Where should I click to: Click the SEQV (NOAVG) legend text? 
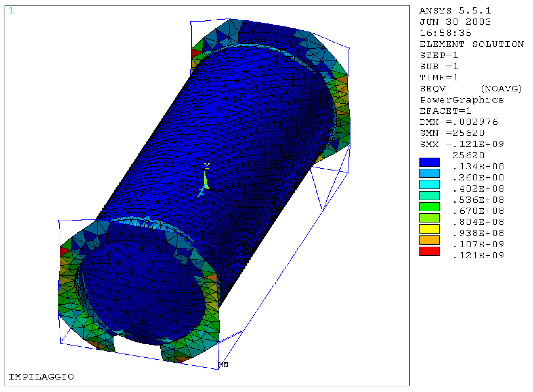(x=471, y=89)
